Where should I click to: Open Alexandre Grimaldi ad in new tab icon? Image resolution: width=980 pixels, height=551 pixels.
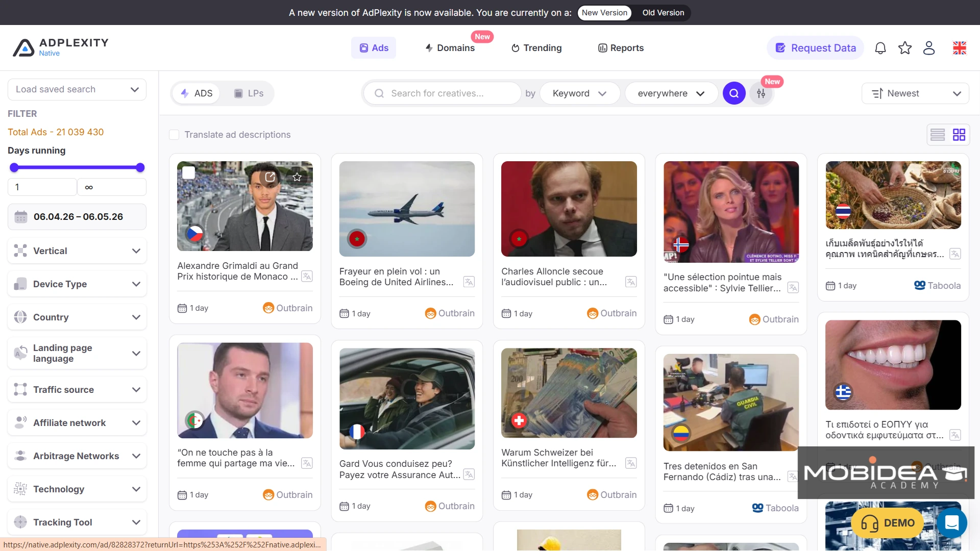pos(270,177)
